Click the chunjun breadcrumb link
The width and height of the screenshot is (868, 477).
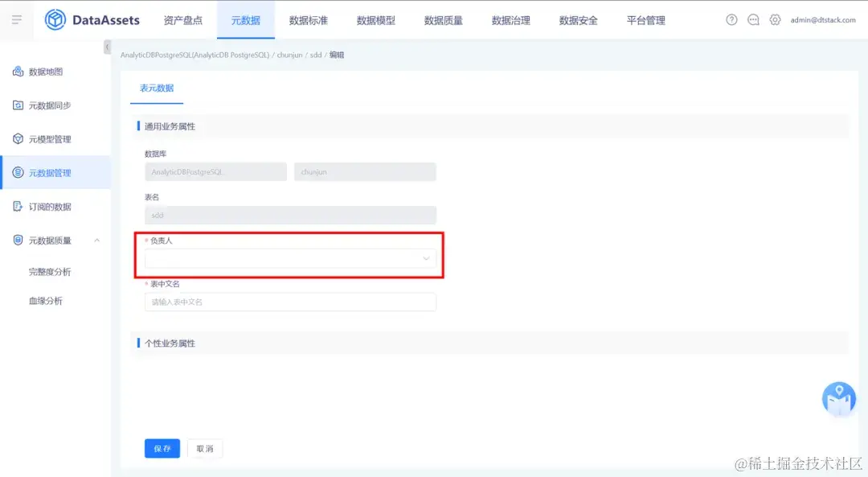point(289,55)
